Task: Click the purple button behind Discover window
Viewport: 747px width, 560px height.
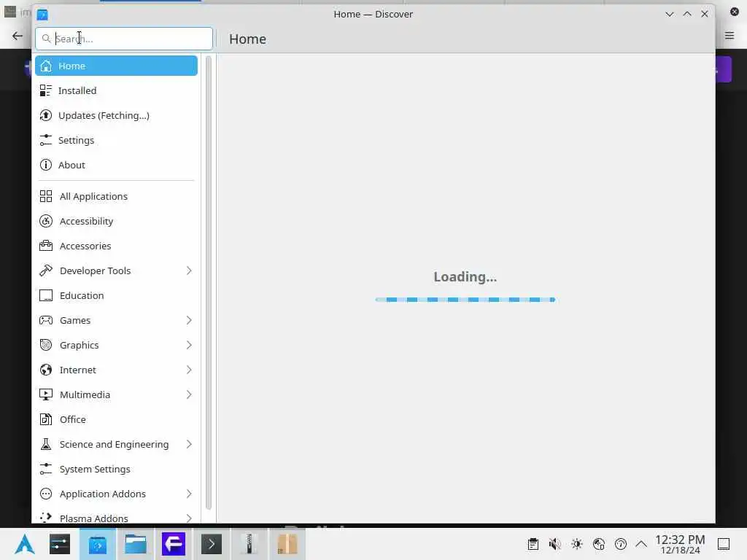Action: tap(724, 70)
